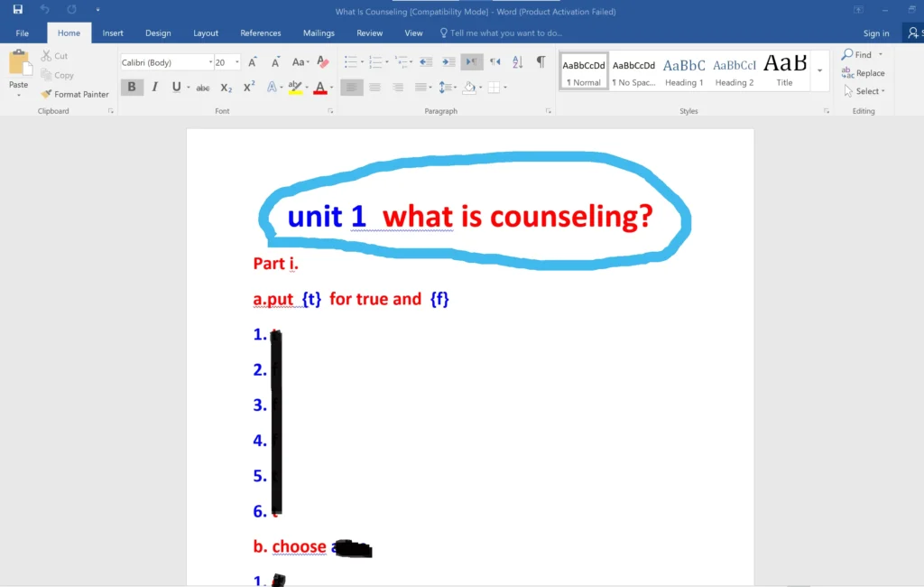Apply italic formatting
Image resolution: width=924 pixels, height=587 pixels.
tap(153, 87)
